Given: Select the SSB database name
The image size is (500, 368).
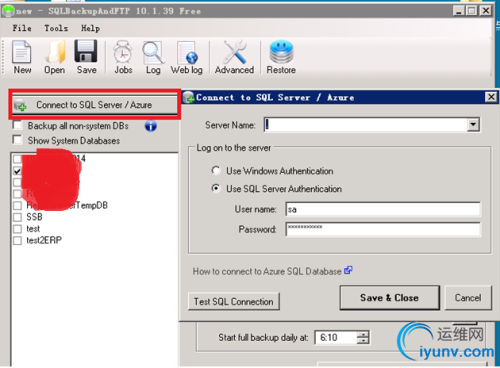Looking at the screenshot, I should [34, 217].
